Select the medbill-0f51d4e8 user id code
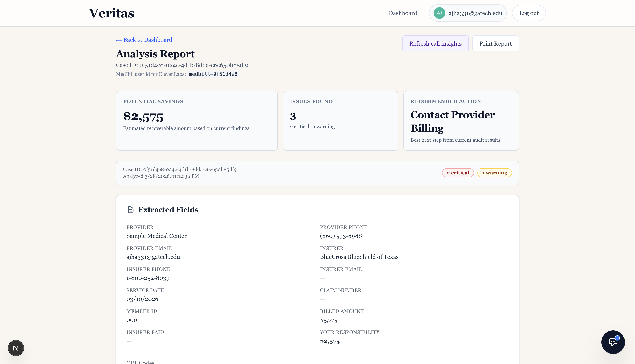 click(x=213, y=74)
